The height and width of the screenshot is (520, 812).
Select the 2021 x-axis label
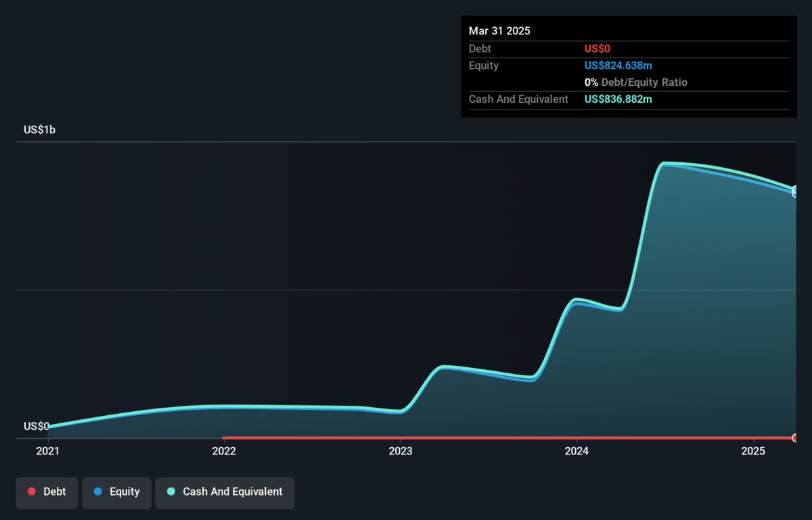(x=47, y=451)
